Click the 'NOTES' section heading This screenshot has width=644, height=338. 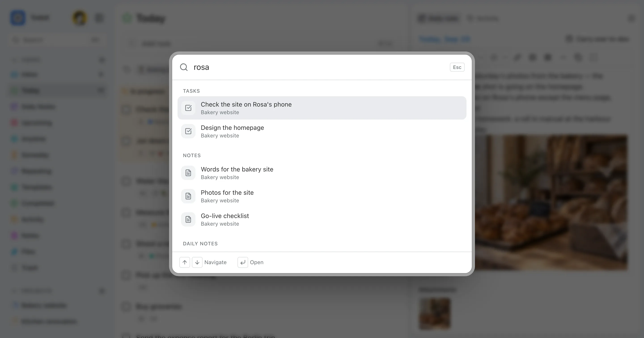(x=192, y=155)
